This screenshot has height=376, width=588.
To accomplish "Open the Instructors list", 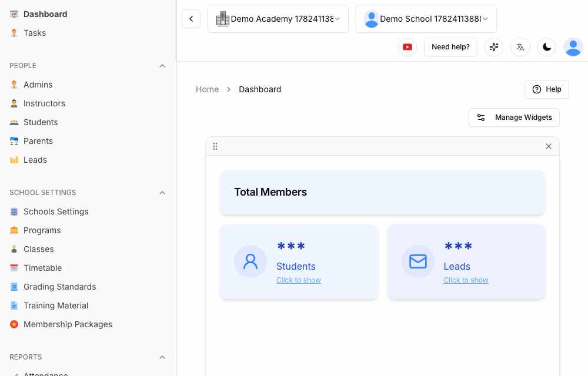I will click(x=44, y=103).
